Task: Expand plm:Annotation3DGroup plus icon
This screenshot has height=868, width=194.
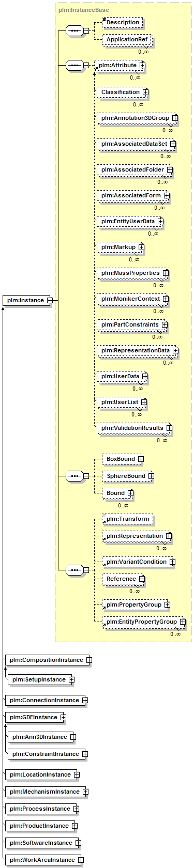Action: [175, 118]
